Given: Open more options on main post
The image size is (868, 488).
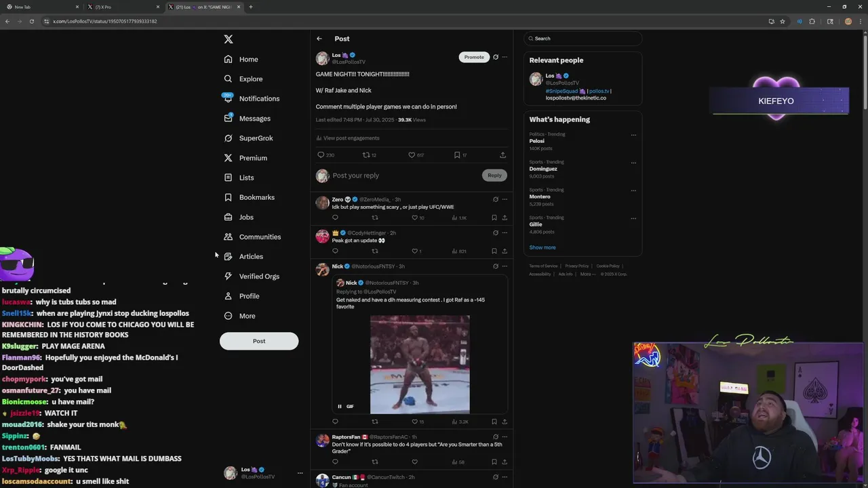Looking at the screenshot, I should (505, 57).
